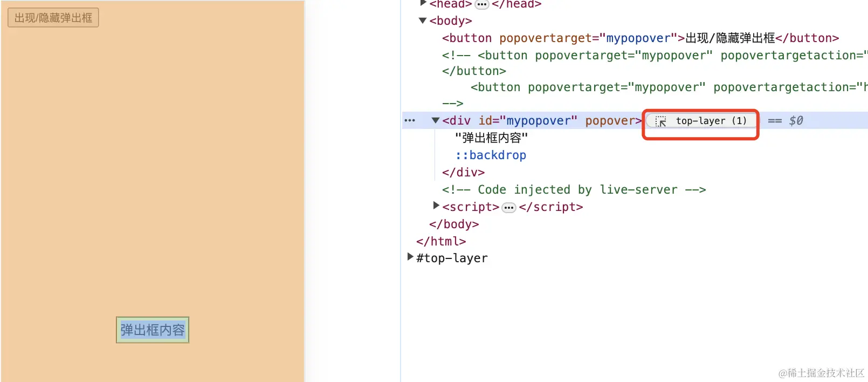The width and height of the screenshot is (868, 382).
Task: Click the $0 reference marker
Action: click(796, 121)
